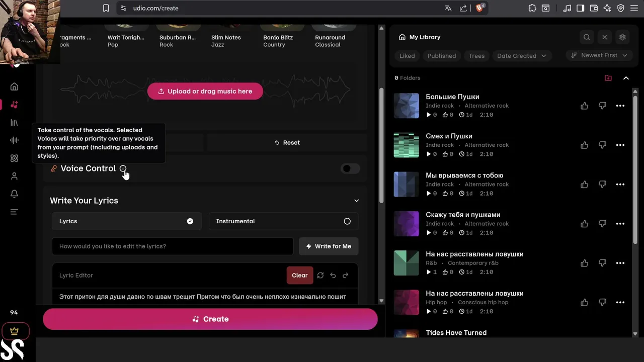Screen dimensions: 644x362
Task: Click the regenerate lyrics icon in Lyric Editor
Action: pos(320,275)
